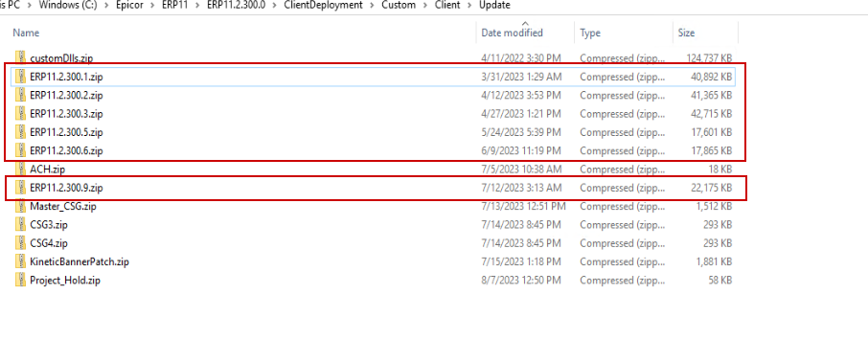The image size is (868, 362).
Task: Click date 7/13/2023 12:51 PM
Action: pyautogui.click(x=524, y=207)
